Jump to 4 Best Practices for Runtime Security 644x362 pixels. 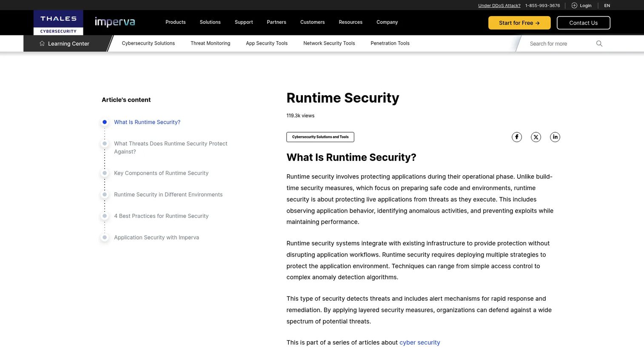pos(161,216)
